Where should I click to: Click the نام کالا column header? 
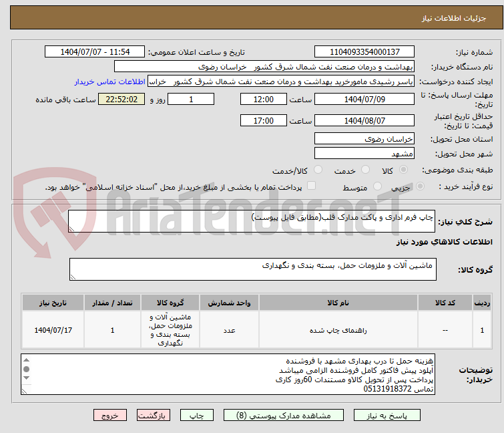(338, 303)
